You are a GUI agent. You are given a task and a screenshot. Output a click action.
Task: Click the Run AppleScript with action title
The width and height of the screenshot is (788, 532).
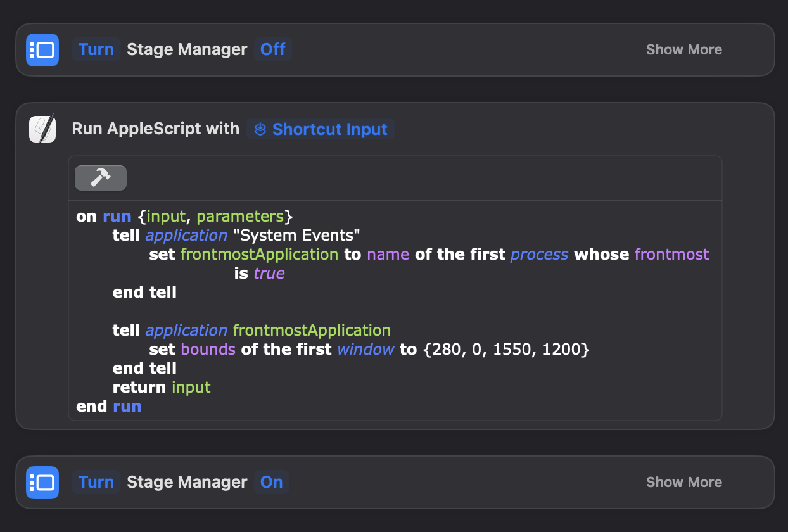(156, 129)
